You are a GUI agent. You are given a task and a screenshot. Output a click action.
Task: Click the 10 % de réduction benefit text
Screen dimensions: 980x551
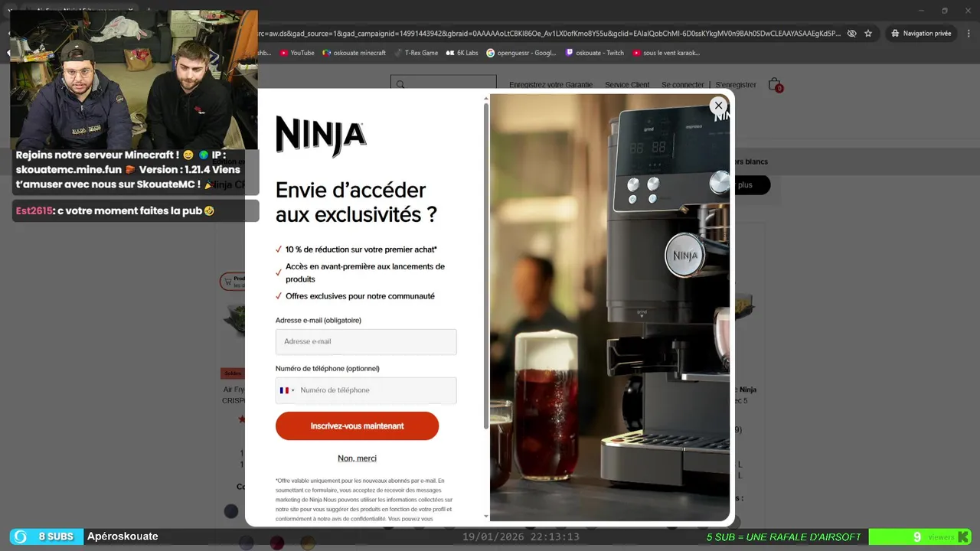[x=361, y=249]
